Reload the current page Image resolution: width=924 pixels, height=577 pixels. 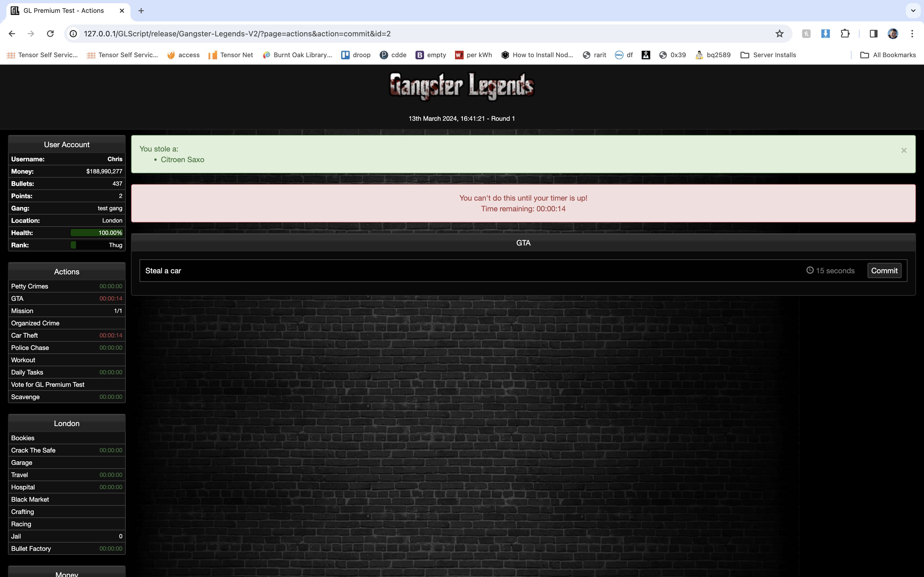coord(50,34)
